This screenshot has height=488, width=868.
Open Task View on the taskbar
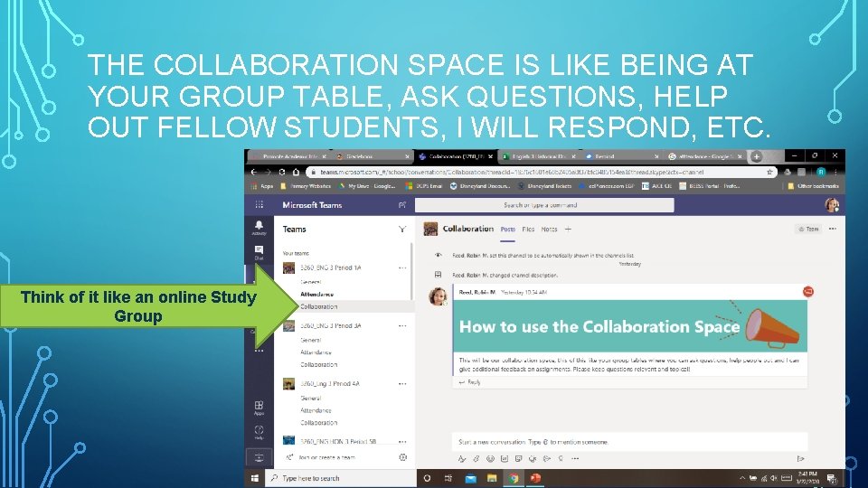tap(448, 479)
